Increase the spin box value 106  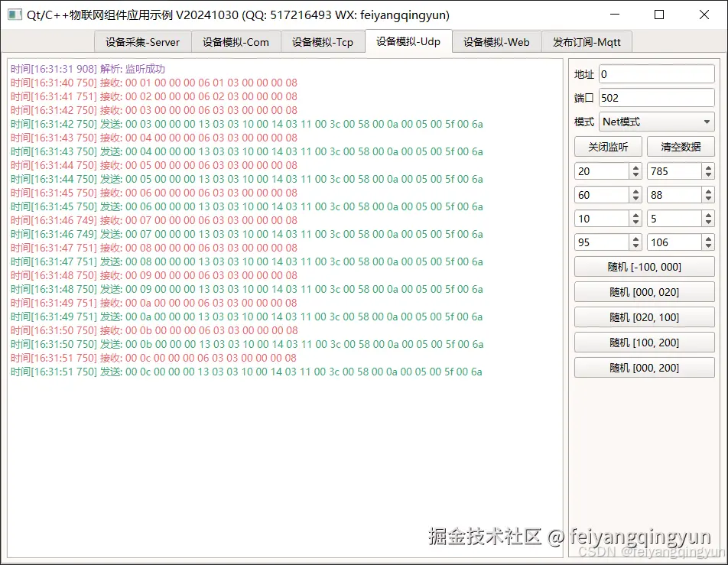[708, 239]
